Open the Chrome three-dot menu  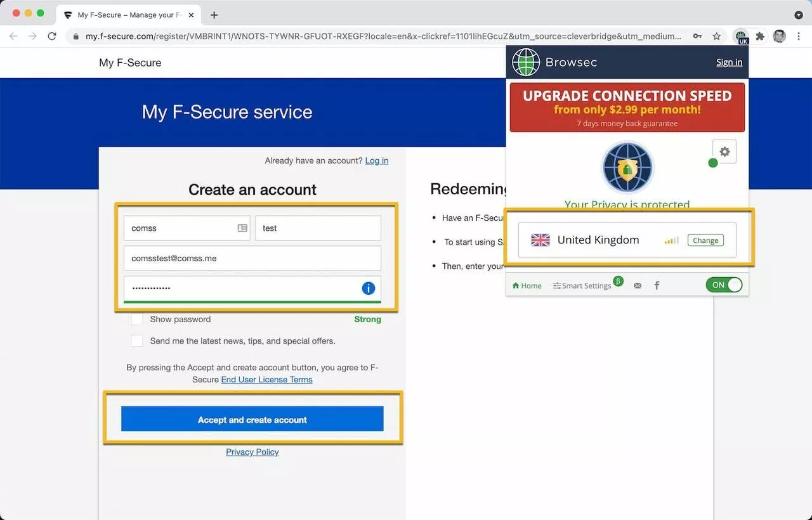point(799,36)
